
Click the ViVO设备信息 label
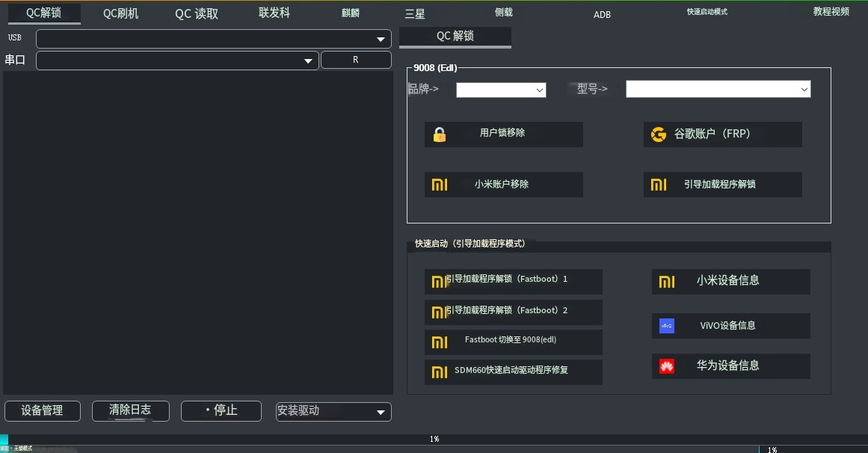point(727,326)
